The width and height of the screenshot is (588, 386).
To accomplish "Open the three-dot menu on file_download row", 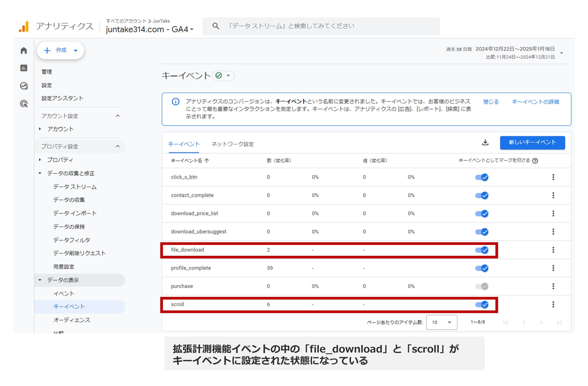I will click(553, 250).
